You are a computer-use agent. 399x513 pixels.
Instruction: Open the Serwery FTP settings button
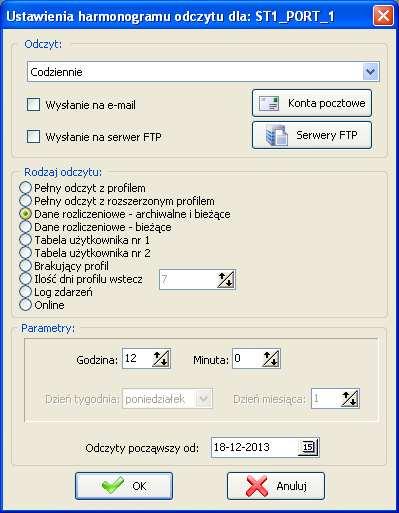312,135
